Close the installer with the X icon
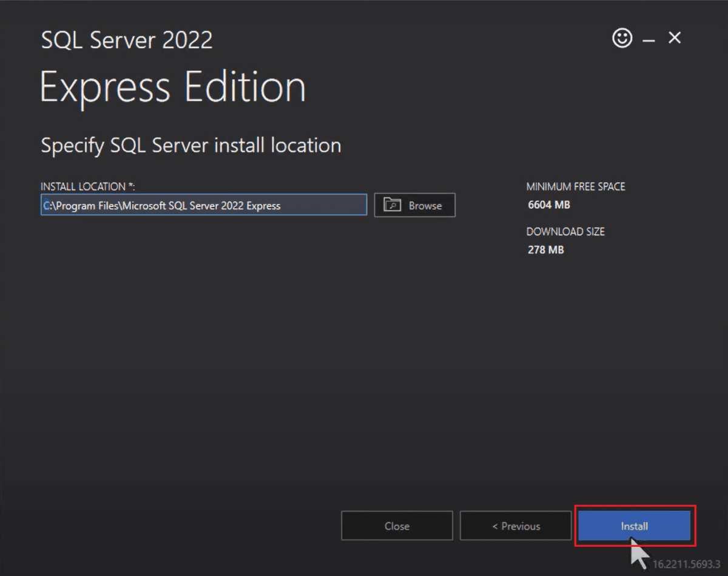 click(675, 38)
